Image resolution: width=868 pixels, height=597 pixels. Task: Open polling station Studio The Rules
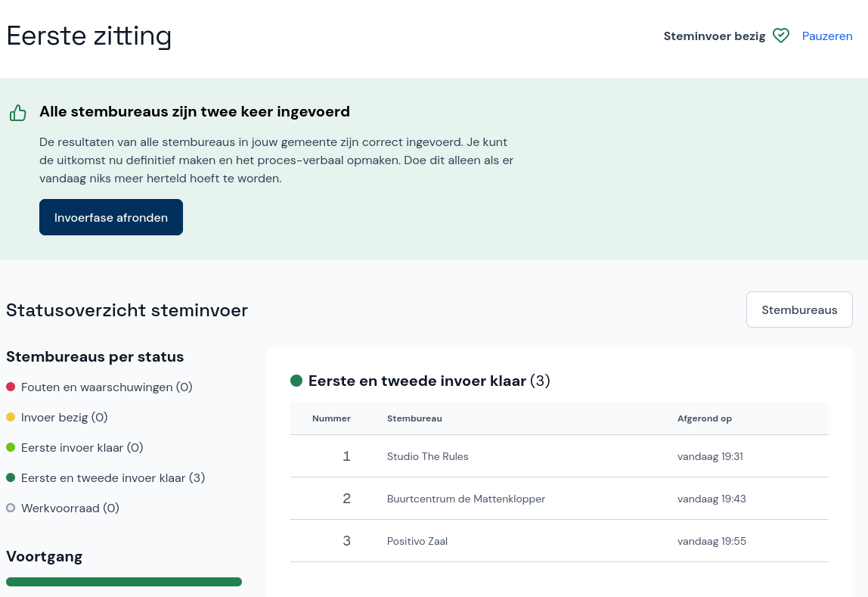pyautogui.click(x=427, y=456)
